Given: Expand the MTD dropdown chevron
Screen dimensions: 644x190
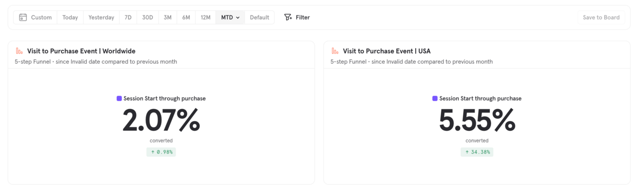Looking at the screenshot, I should [x=238, y=17].
